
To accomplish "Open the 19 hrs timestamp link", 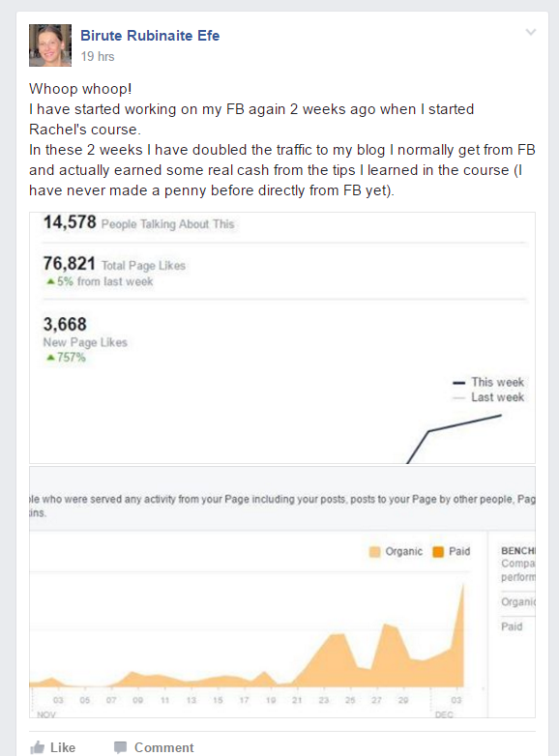I will 98,56.
